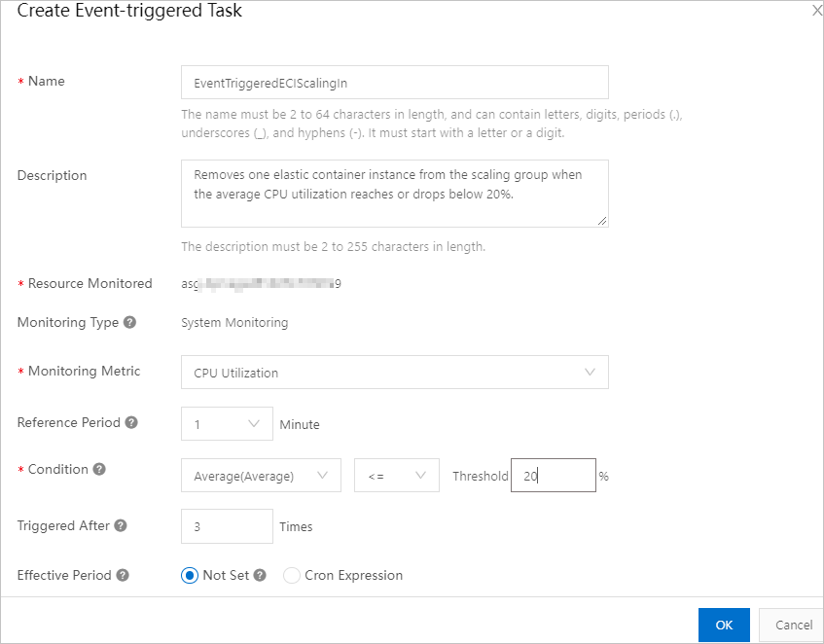Focus the Triggered After times input
This screenshot has height=644, width=824.
click(x=227, y=526)
